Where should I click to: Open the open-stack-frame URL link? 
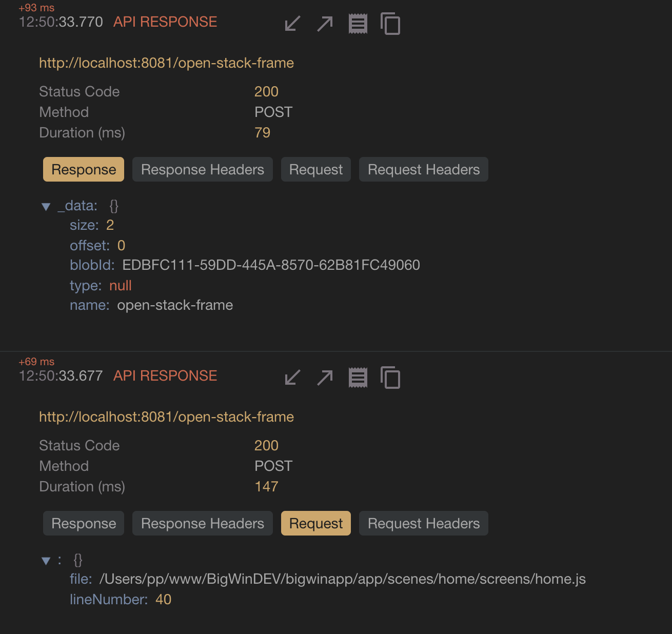click(166, 63)
